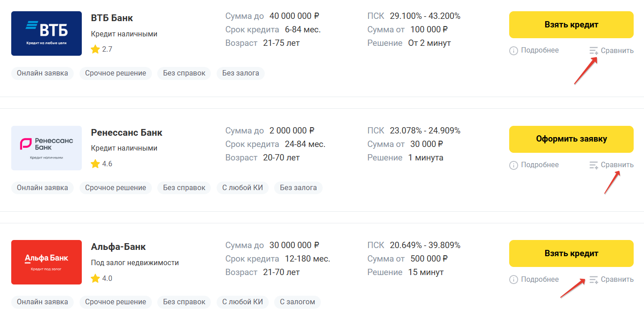This screenshot has height=311, width=644.
Task: Select С любой КИ tag under Ренессанс Банк
Action: [243, 188]
